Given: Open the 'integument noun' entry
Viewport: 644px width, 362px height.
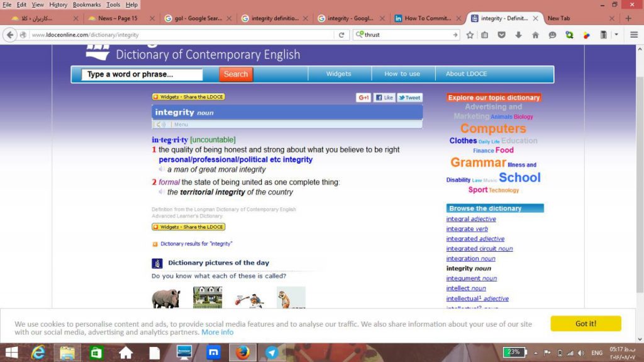Looking at the screenshot, I should tap(472, 278).
